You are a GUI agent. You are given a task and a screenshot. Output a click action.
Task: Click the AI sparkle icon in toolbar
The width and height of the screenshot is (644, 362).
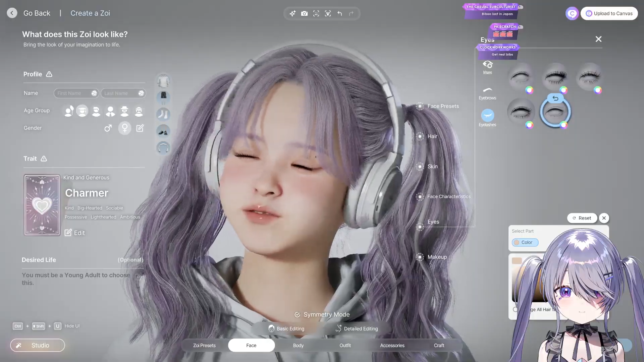[x=292, y=13]
